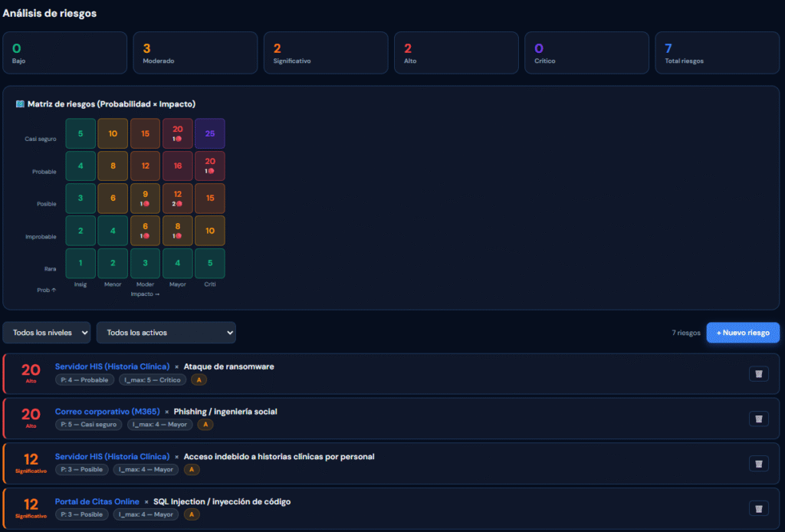Click the SQL Injection / inyección de código title
The image size is (785, 532).
[222, 502]
